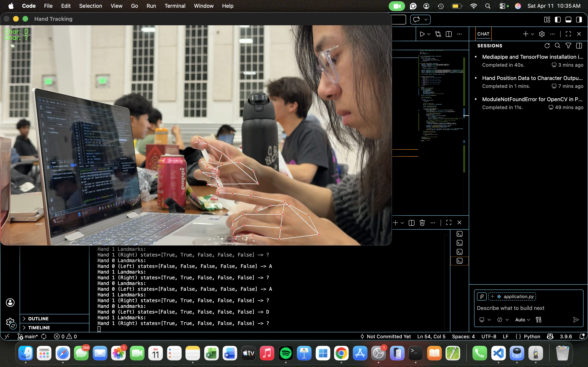Expand the OUTLINE section
588x367 pixels.
38,318
